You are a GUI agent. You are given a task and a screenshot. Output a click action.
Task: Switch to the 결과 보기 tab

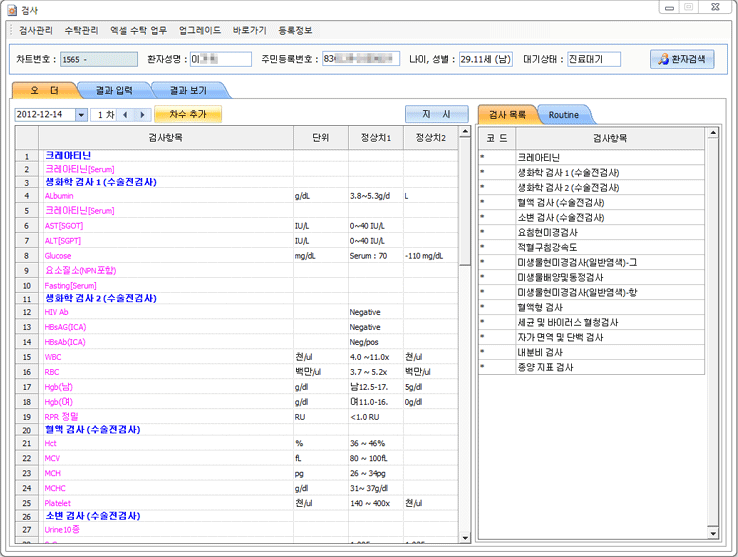pos(187,90)
